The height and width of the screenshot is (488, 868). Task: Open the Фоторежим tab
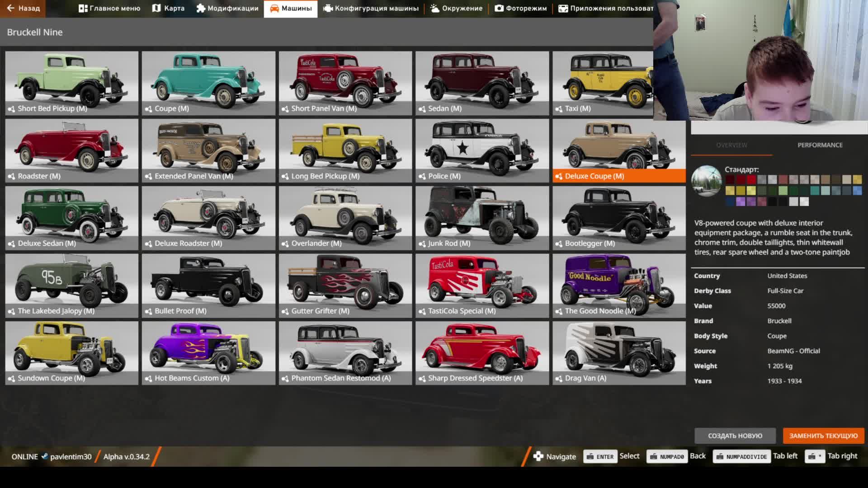pos(520,8)
